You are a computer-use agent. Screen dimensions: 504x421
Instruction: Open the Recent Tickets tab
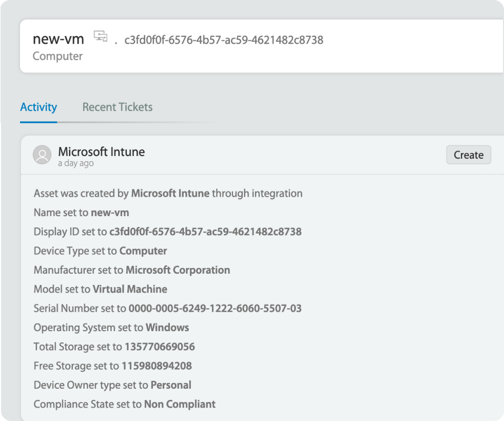click(x=117, y=107)
